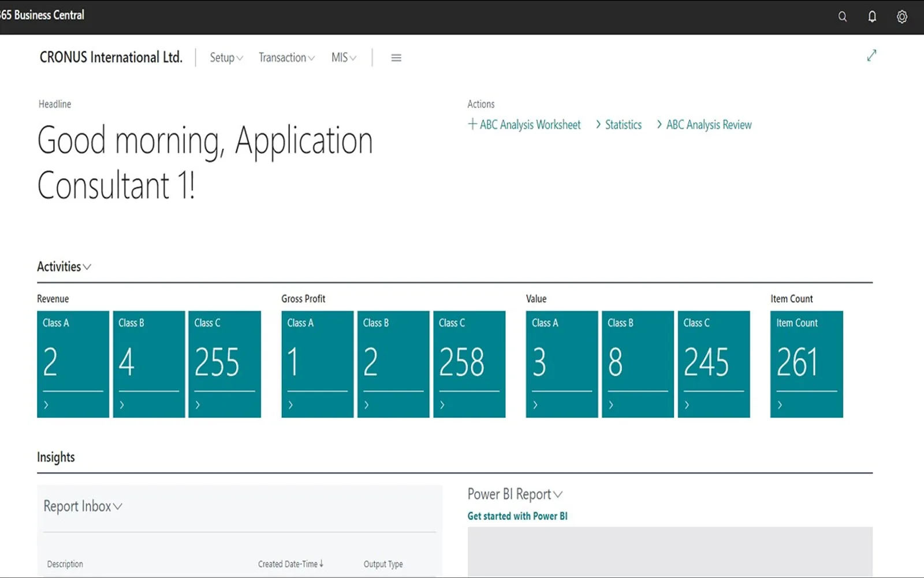This screenshot has width=924, height=578.
Task: Click the Description column header
Action: (65, 564)
